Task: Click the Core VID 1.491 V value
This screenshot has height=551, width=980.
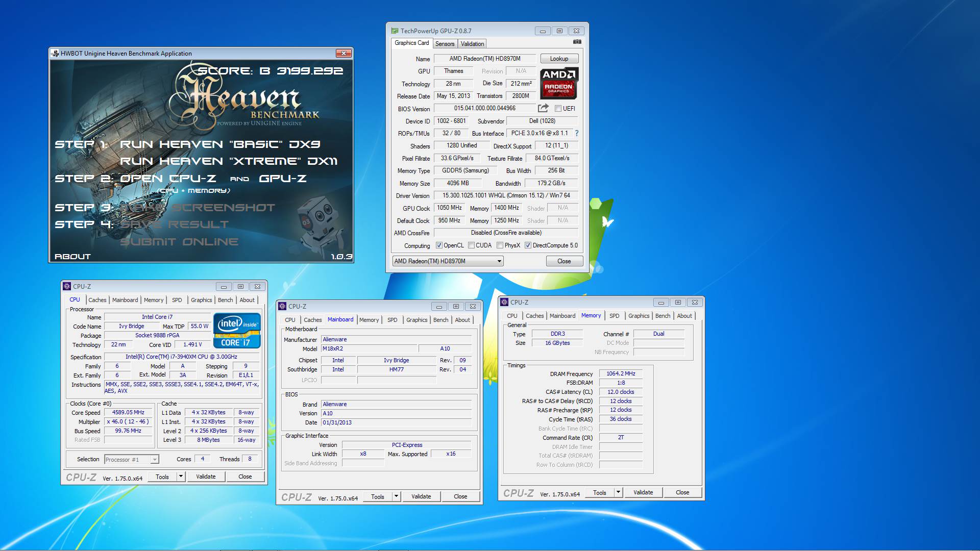Action: [x=192, y=344]
